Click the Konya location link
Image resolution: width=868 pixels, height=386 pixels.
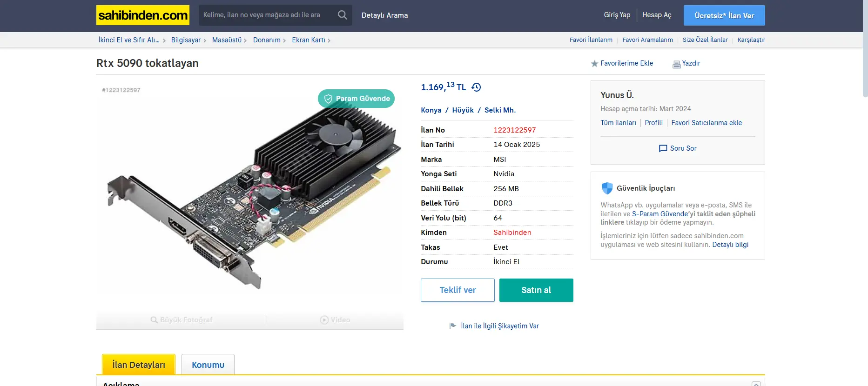point(431,110)
